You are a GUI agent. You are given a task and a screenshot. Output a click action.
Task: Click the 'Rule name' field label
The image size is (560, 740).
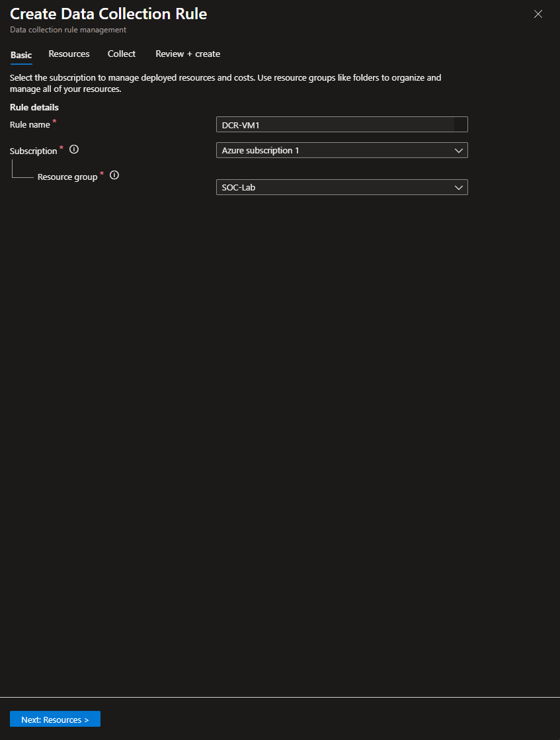30,124
